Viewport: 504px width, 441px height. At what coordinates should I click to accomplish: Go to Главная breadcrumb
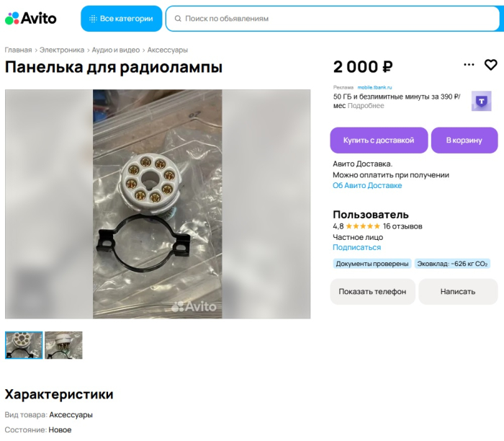point(18,50)
